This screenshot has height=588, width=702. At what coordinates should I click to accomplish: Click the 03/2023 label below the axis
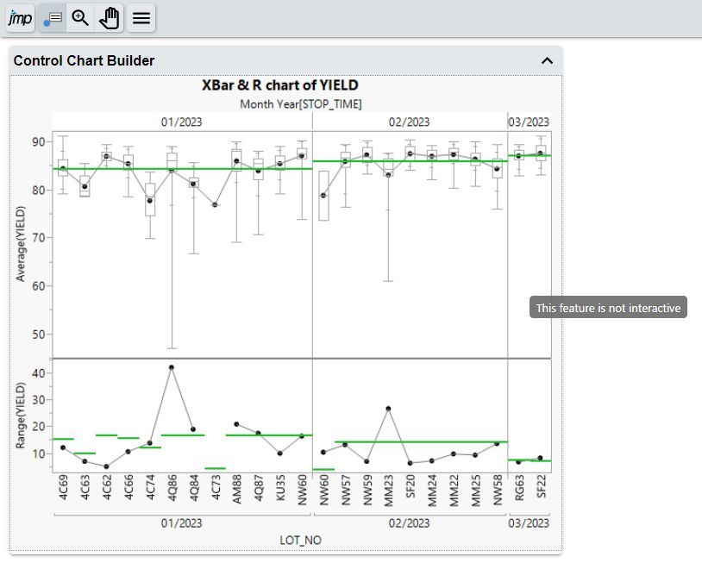pyautogui.click(x=527, y=522)
